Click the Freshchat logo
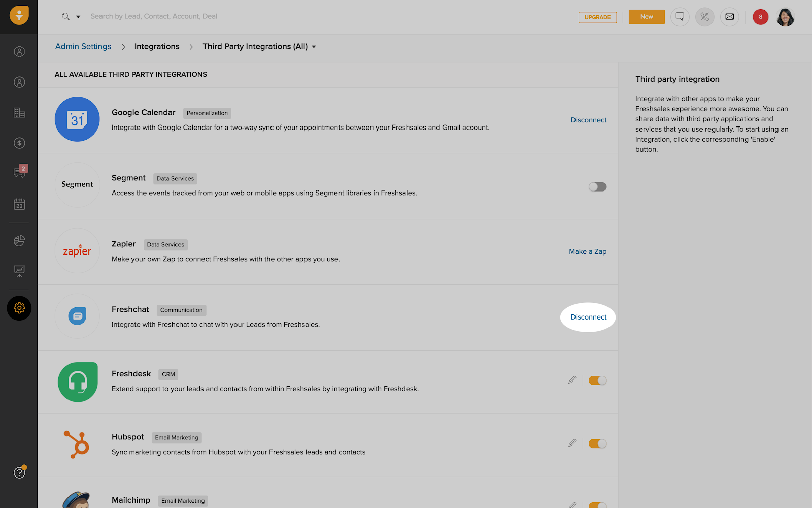 tap(77, 316)
